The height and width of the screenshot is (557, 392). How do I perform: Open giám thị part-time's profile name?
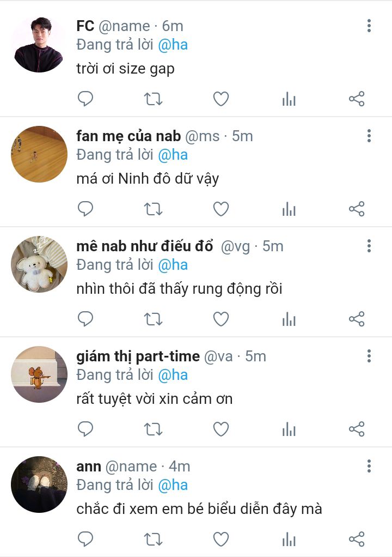138,356
